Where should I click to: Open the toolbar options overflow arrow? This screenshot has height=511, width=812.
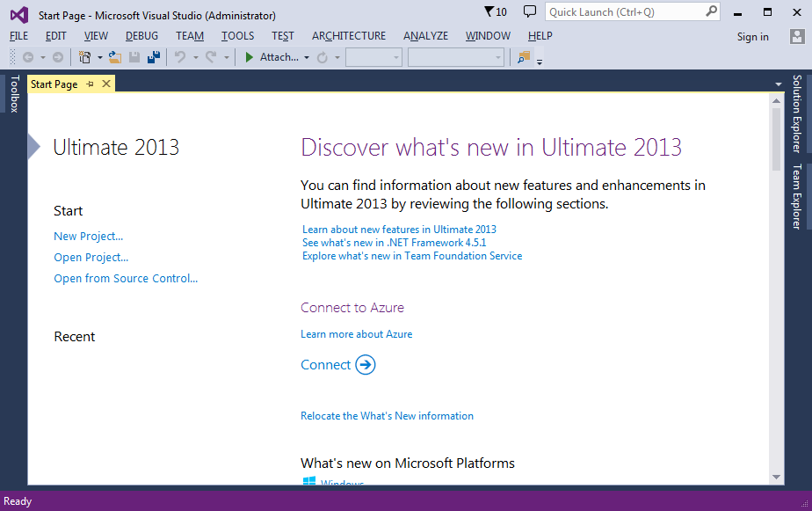point(540,62)
